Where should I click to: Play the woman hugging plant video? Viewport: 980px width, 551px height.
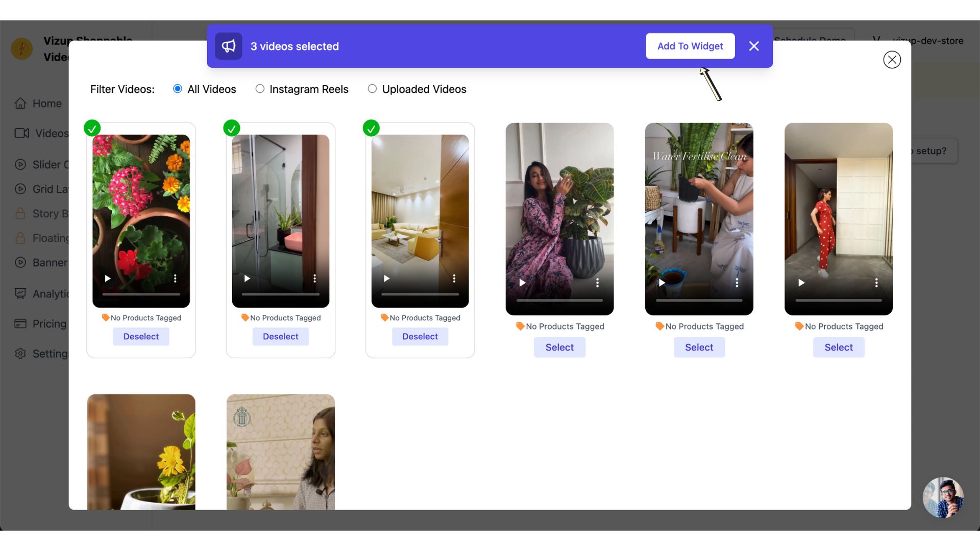pyautogui.click(x=522, y=283)
